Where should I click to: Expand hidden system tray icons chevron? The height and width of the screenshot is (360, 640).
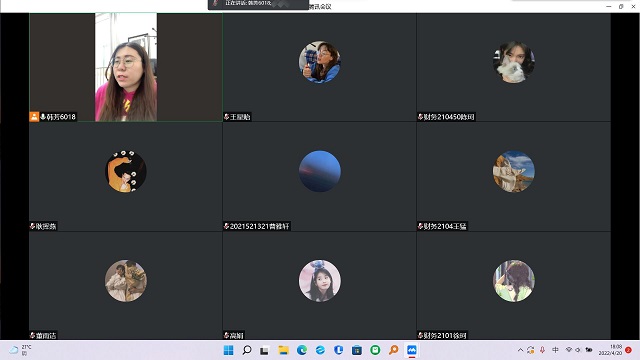[x=520, y=350]
